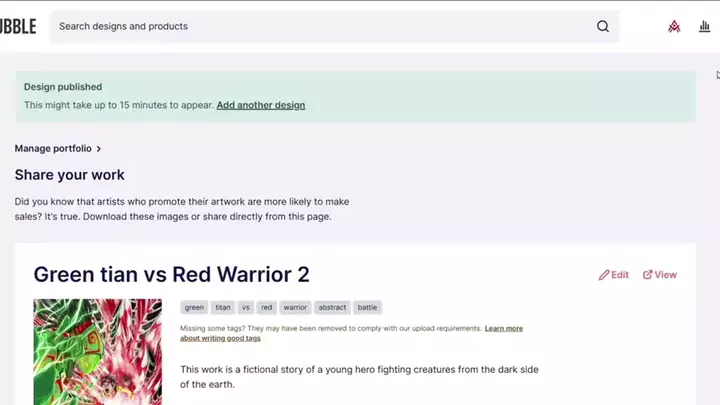Click the "vs" tag chip
Image resolution: width=720 pixels, height=405 pixels.
(246, 308)
